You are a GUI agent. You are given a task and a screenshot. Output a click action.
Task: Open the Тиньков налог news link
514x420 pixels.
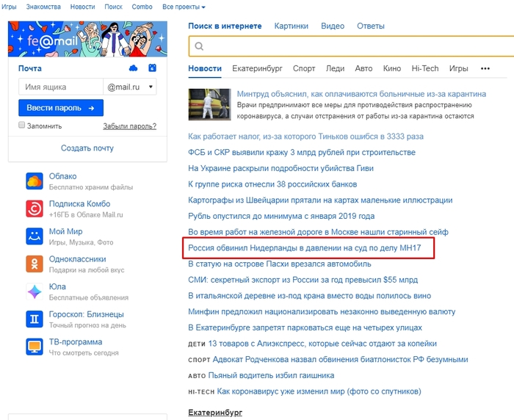(x=305, y=137)
